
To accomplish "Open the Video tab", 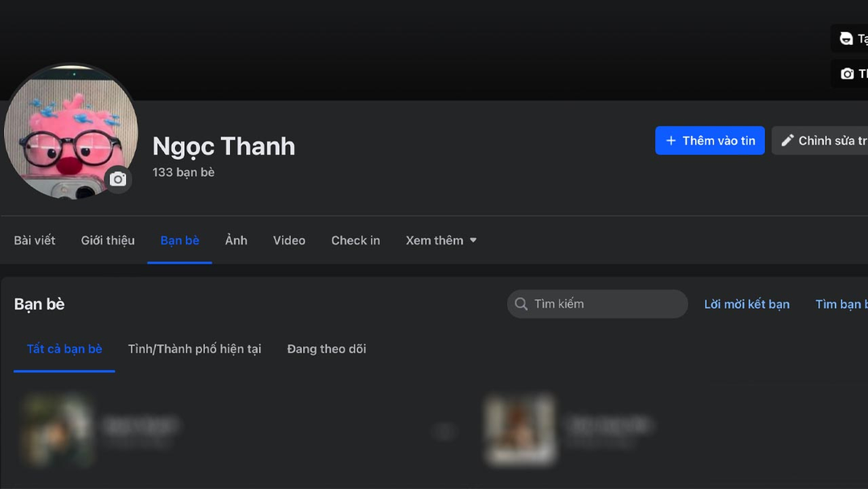I will (289, 240).
